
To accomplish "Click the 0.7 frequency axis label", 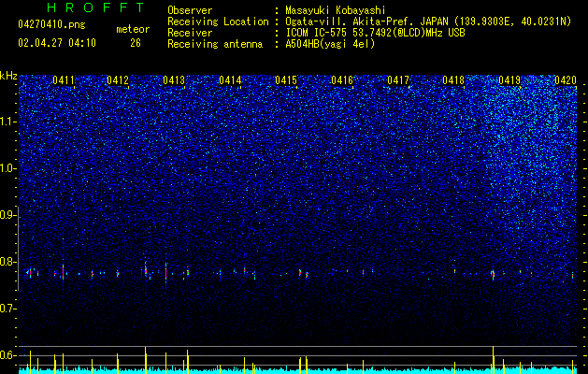I will 8,309.
